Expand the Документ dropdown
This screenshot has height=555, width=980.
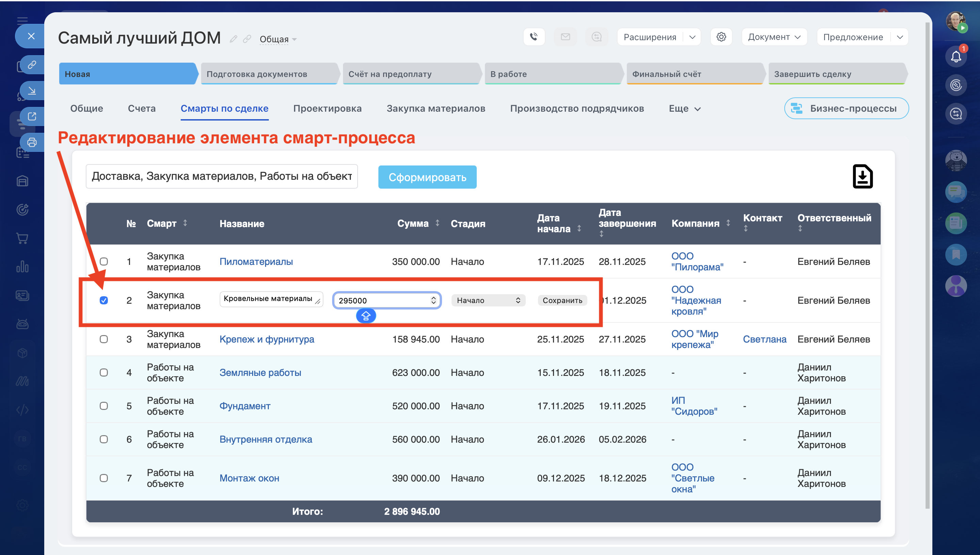[x=774, y=37]
